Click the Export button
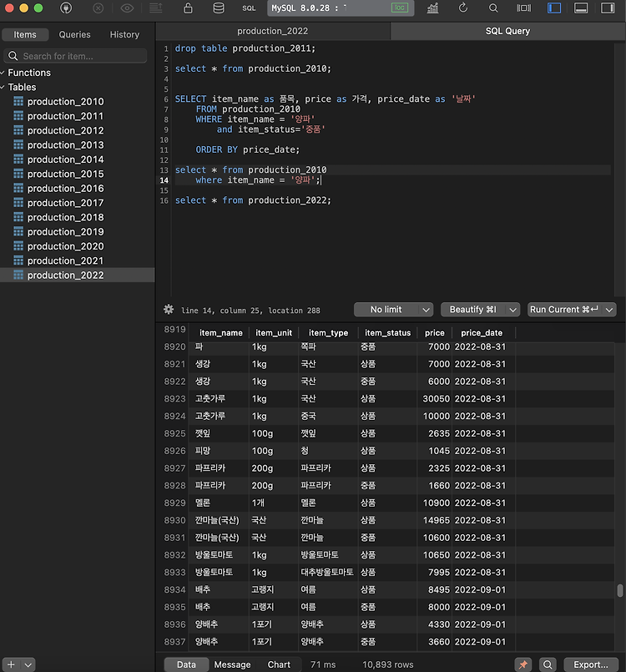 pos(591,664)
